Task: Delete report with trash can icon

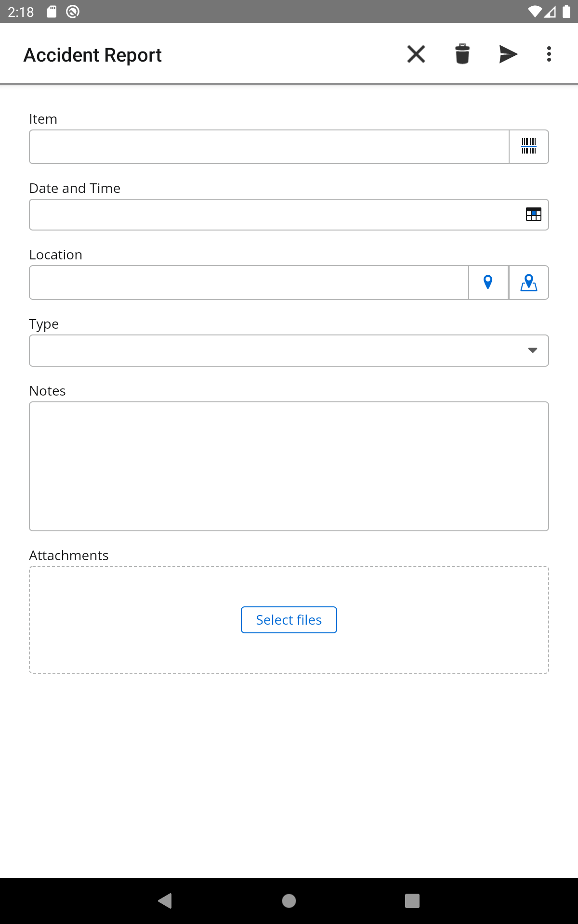Action: [462, 54]
